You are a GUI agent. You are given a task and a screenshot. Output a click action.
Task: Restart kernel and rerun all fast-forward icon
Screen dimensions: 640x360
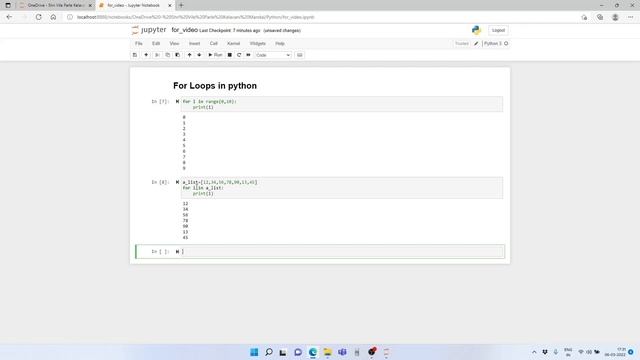[x=248, y=55]
